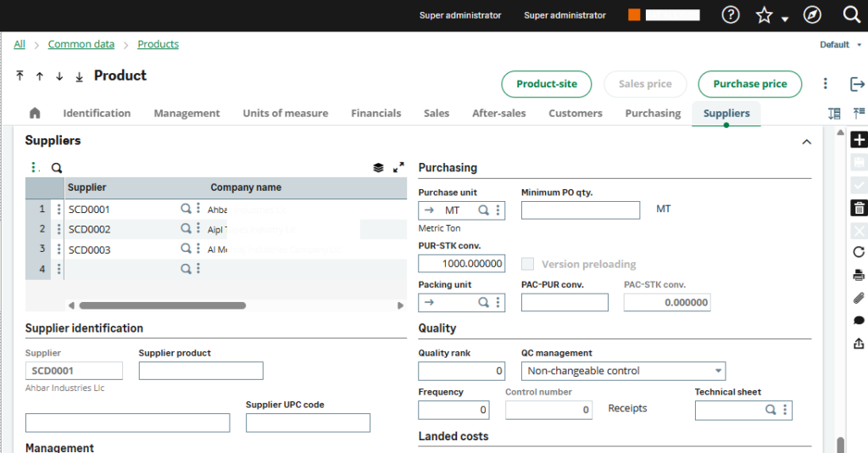Screen dimensions: 868x453
Task: Click the Common data breadcrumb link
Action: [81, 44]
